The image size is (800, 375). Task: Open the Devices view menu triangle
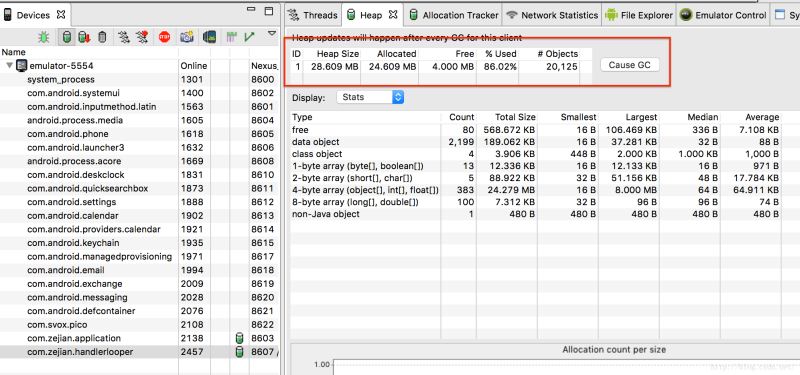point(272,33)
